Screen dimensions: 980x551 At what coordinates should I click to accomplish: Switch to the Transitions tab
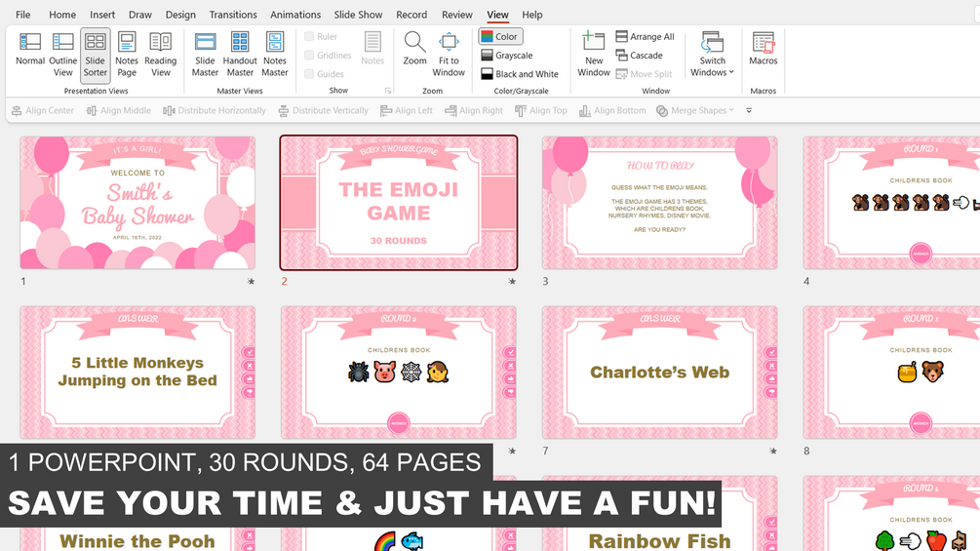(233, 15)
